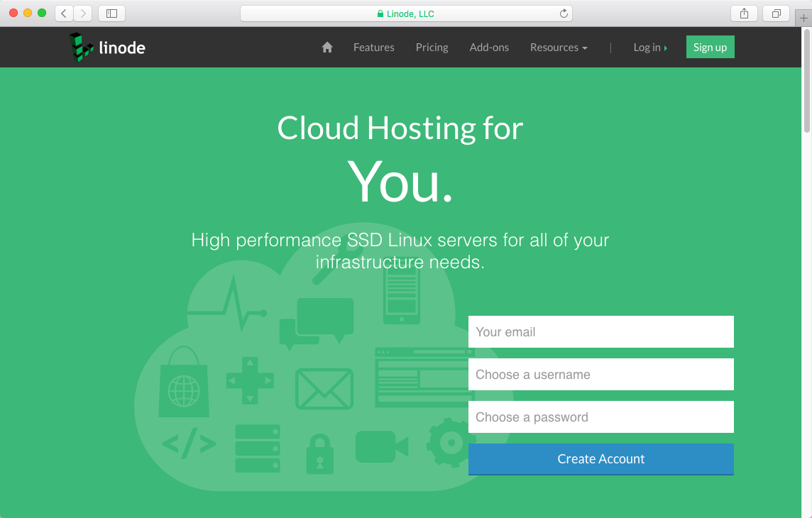Go to the Add-ons page

click(489, 48)
